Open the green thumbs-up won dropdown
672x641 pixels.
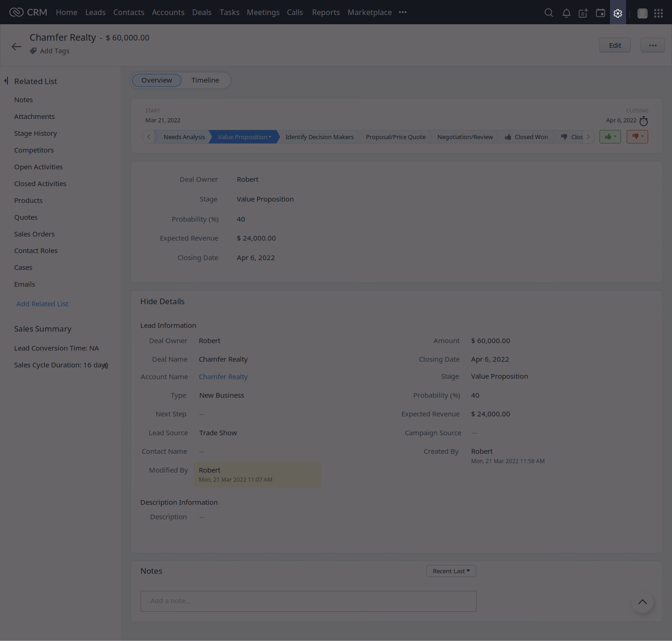(x=610, y=137)
